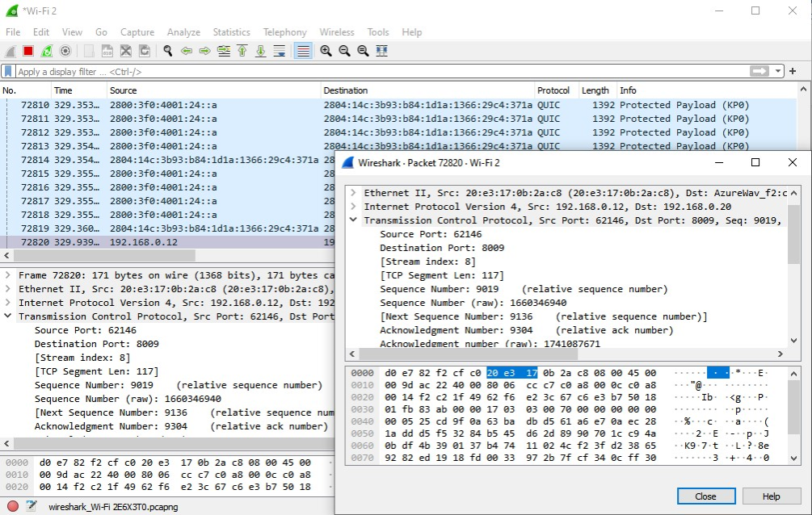Reset text to normal size
The width and height of the screenshot is (812, 515).
pyautogui.click(x=363, y=51)
